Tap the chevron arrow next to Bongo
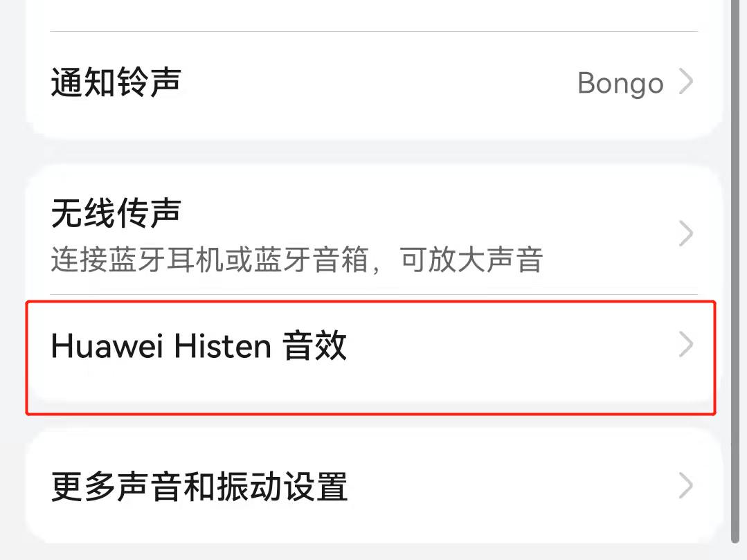Screen dimensions: 747x560 point(686,82)
